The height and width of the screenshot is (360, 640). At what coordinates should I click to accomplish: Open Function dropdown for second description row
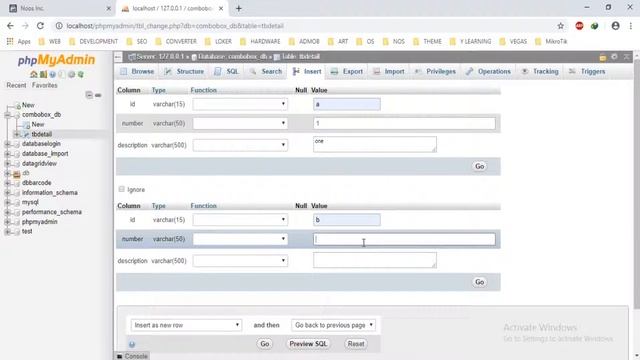pyautogui.click(x=240, y=260)
